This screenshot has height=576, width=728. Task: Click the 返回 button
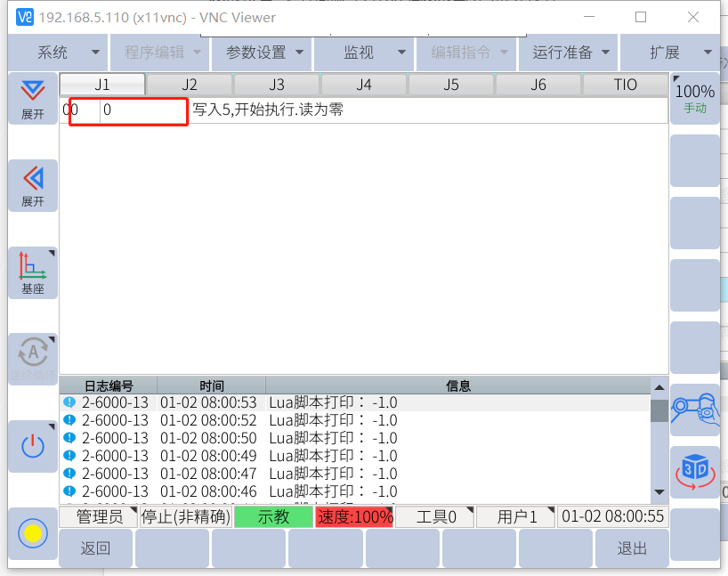pos(95,548)
